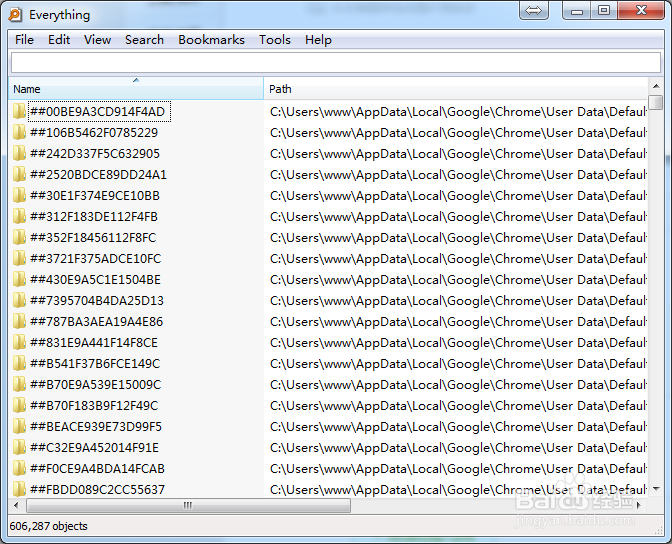Image resolution: width=672 pixels, height=544 pixels.
Task: Select the ##B70E9A539E15009C folder name
Action: (96, 385)
